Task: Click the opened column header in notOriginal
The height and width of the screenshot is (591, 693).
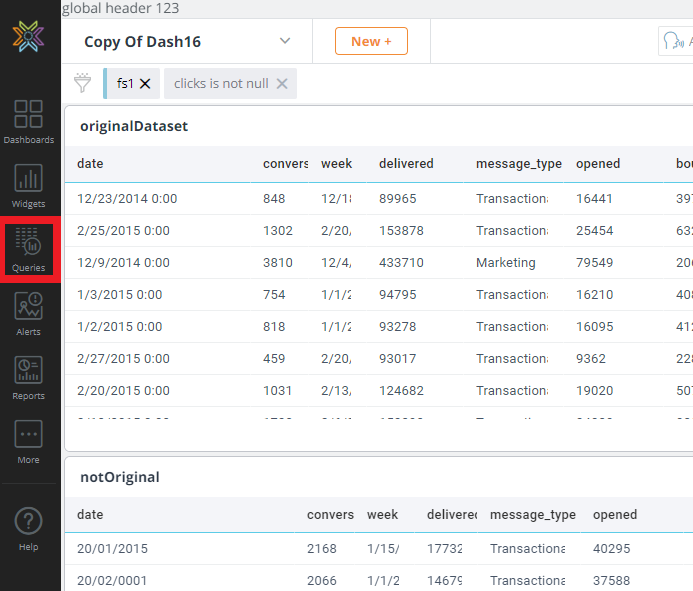Action: pos(614,515)
